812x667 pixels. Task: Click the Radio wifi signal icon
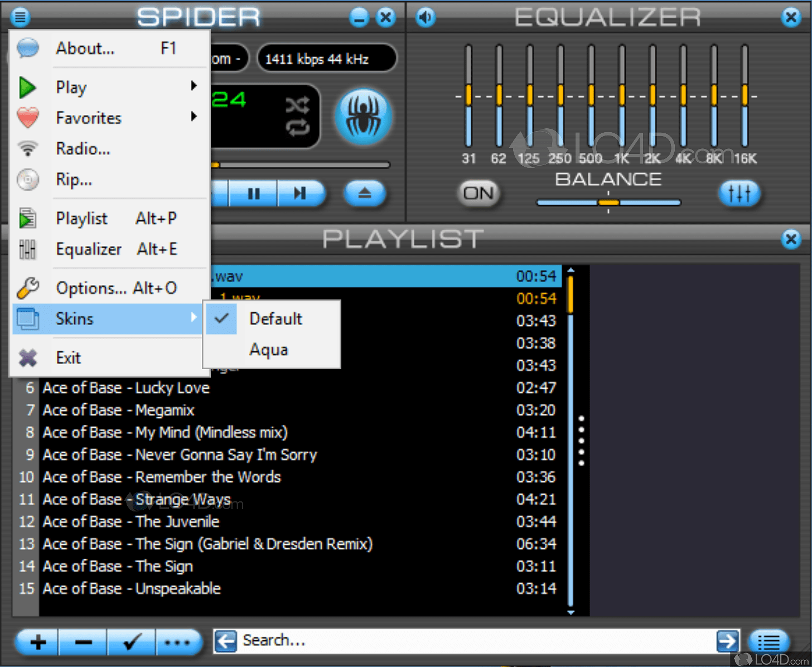click(x=28, y=148)
